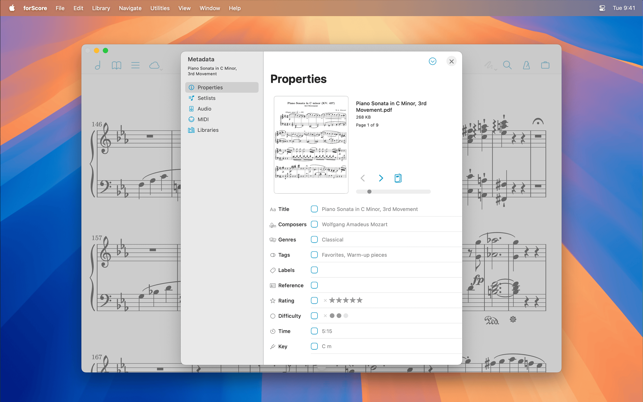Open the View menu
The height and width of the screenshot is (402, 643).
[184, 8]
